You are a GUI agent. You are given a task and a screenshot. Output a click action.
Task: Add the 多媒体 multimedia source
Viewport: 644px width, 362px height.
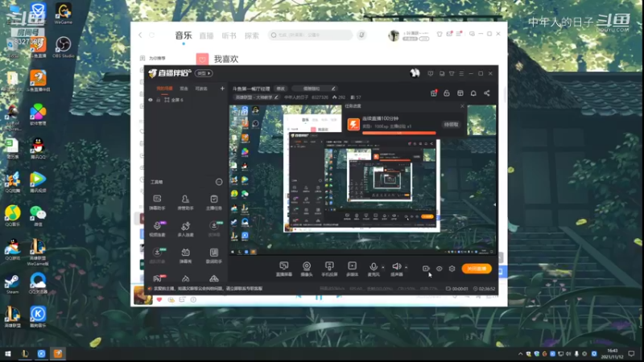353,269
